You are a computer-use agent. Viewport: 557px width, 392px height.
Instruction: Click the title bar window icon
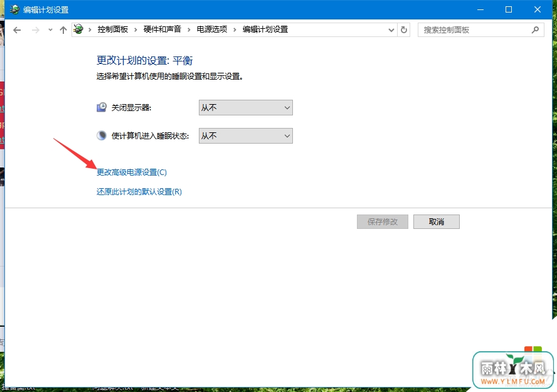tap(14, 9)
